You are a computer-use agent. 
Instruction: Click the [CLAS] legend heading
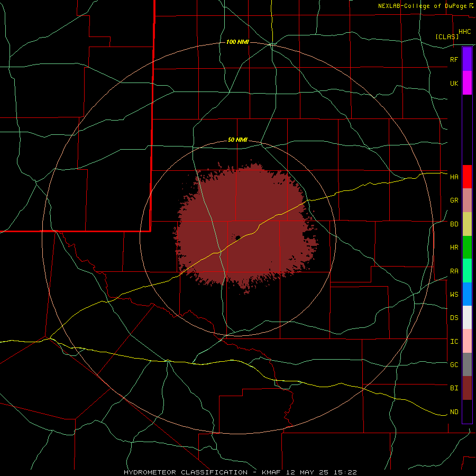tap(447, 36)
